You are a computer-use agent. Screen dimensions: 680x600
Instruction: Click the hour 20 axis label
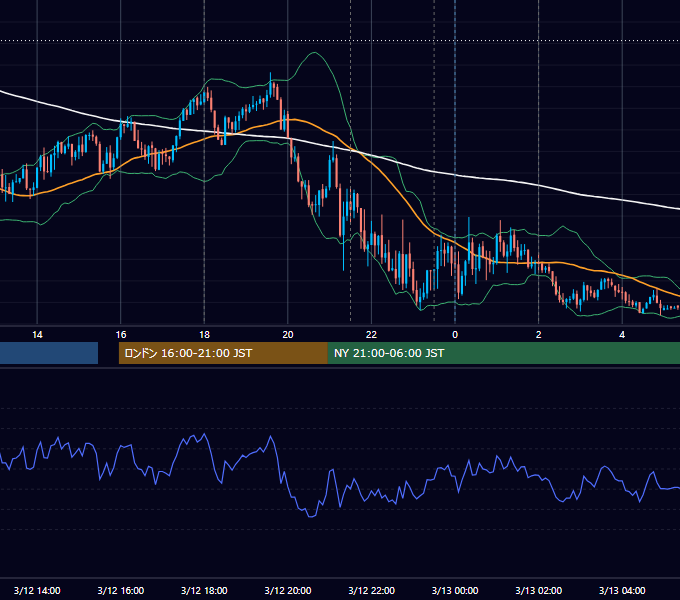click(288, 335)
